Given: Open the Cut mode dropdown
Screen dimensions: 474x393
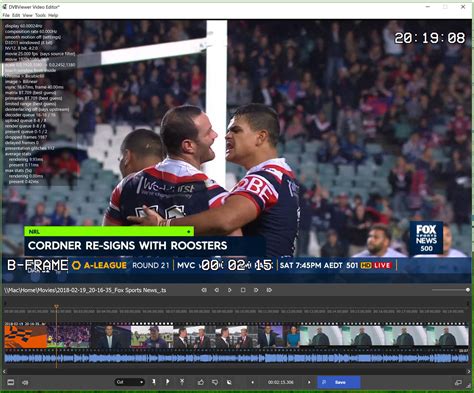Looking at the screenshot, I should (x=129, y=382).
